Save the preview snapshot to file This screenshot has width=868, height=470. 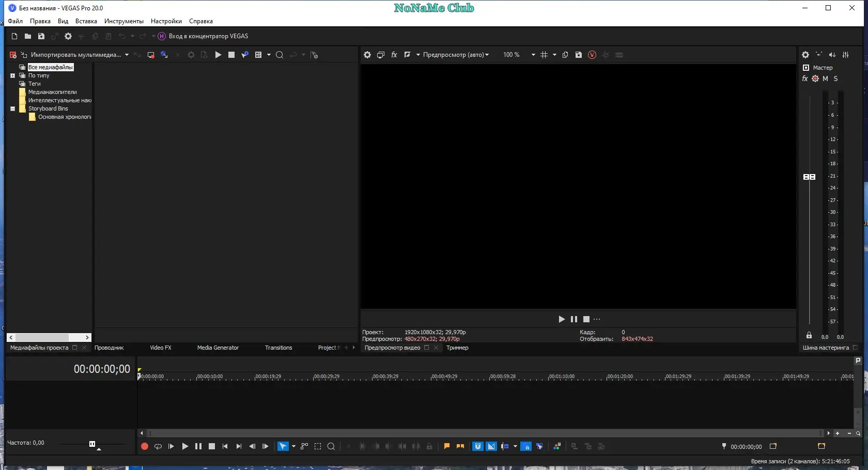(x=579, y=55)
